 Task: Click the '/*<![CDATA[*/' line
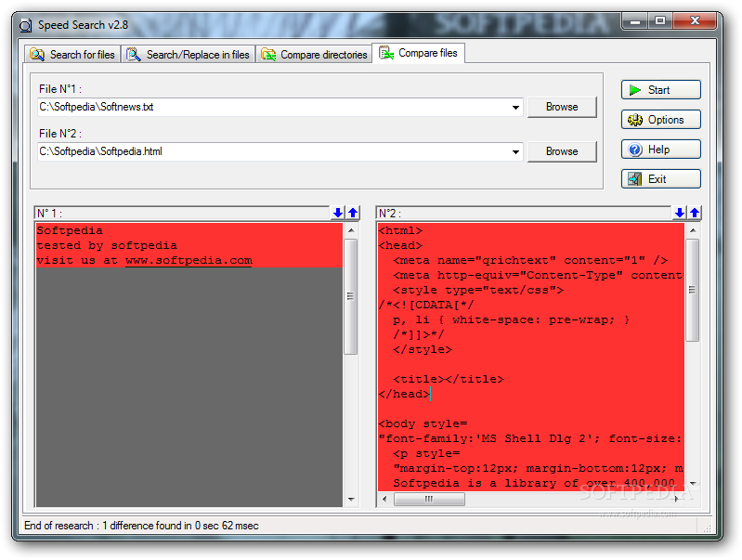point(426,305)
